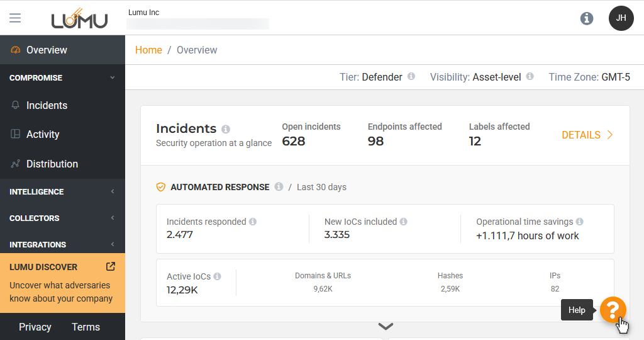This screenshot has width=644, height=340.
Task: Open Incidents in the sidebar
Action: [x=47, y=105]
